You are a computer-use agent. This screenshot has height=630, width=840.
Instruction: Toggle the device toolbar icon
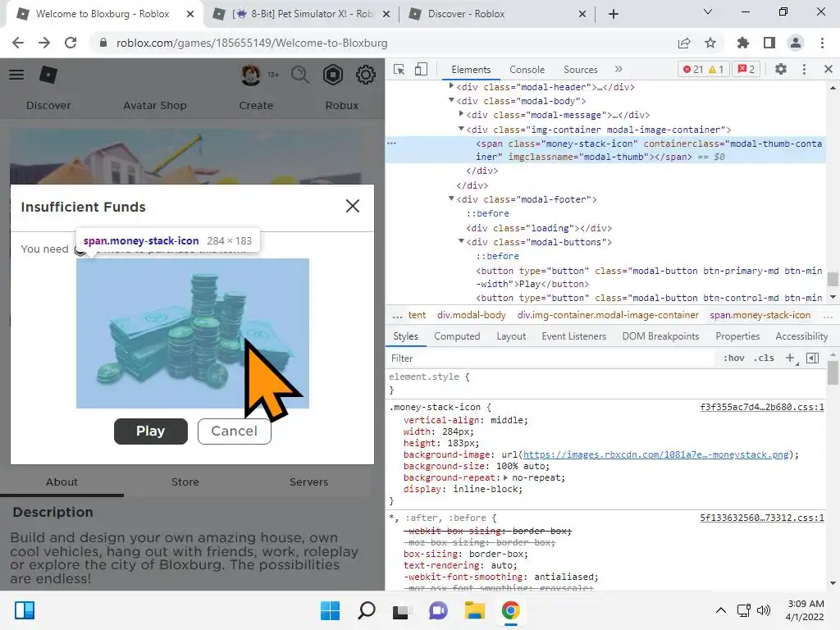click(x=421, y=70)
